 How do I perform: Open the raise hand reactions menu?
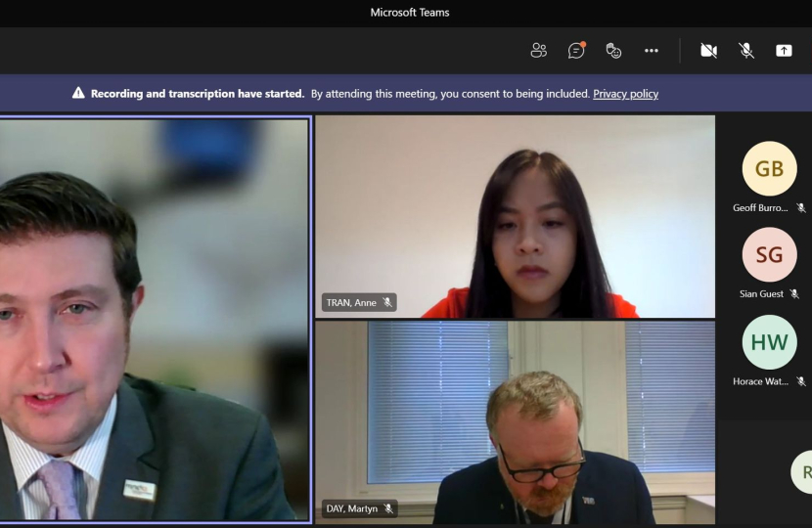[x=613, y=51]
